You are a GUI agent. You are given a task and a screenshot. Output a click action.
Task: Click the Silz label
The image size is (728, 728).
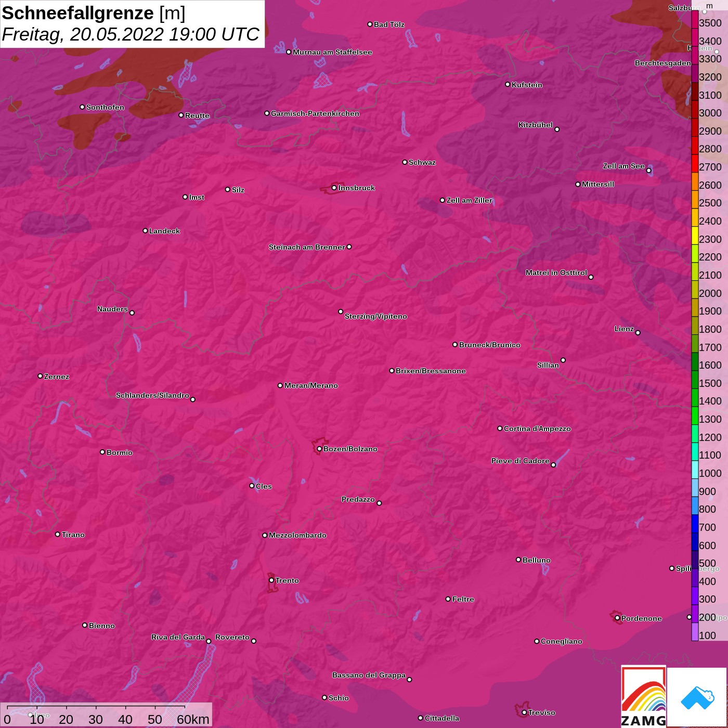click(x=238, y=190)
